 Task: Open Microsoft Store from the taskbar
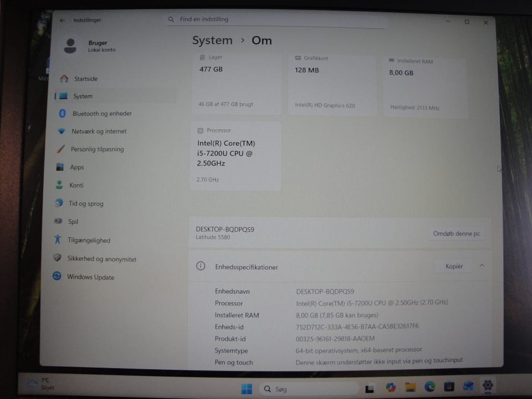tap(449, 386)
